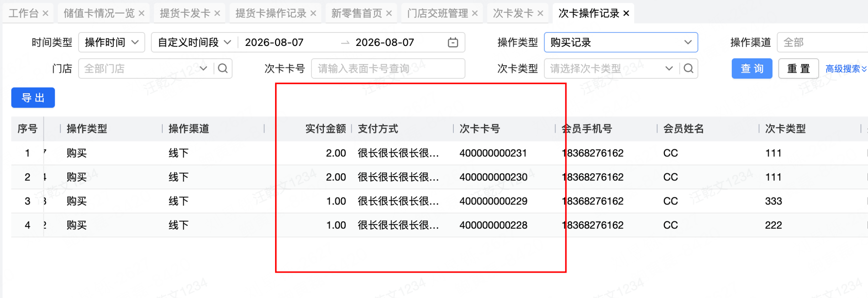Expand the 高级搜索 options

(x=846, y=69)
